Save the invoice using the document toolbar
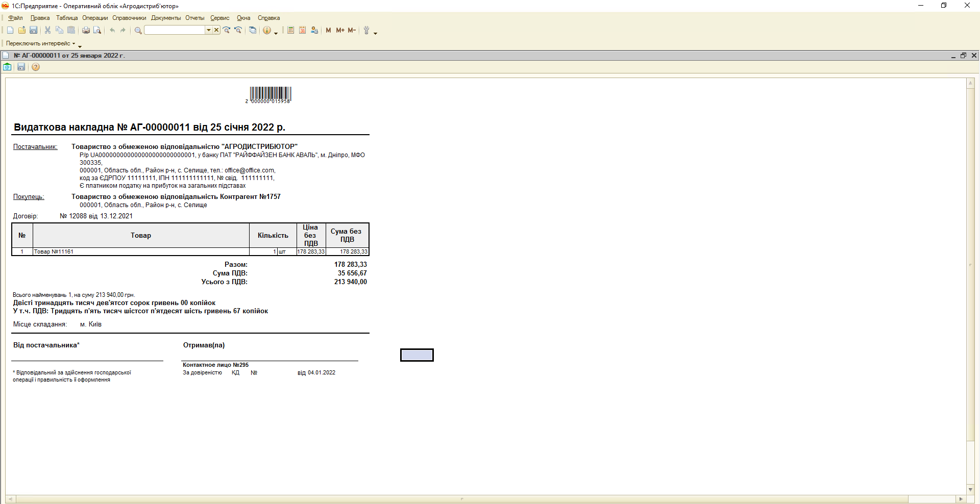This screenshot has width=980, height=504. 21,67
